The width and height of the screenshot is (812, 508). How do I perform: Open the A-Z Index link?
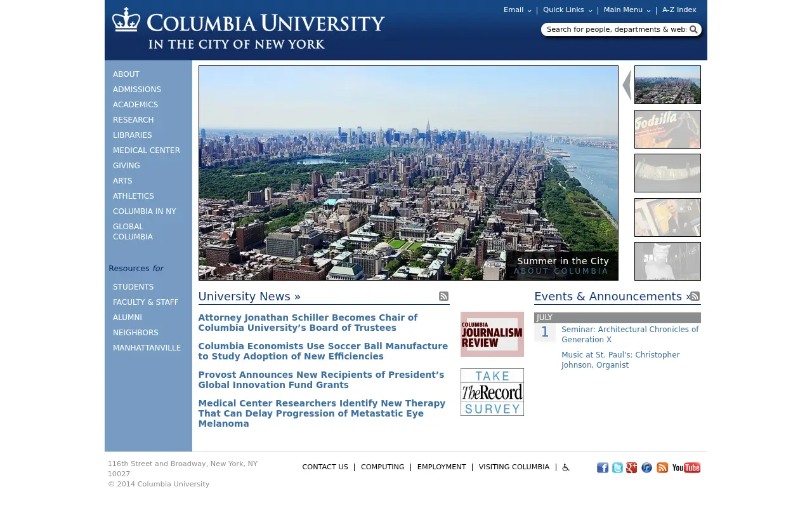[679, 10]
